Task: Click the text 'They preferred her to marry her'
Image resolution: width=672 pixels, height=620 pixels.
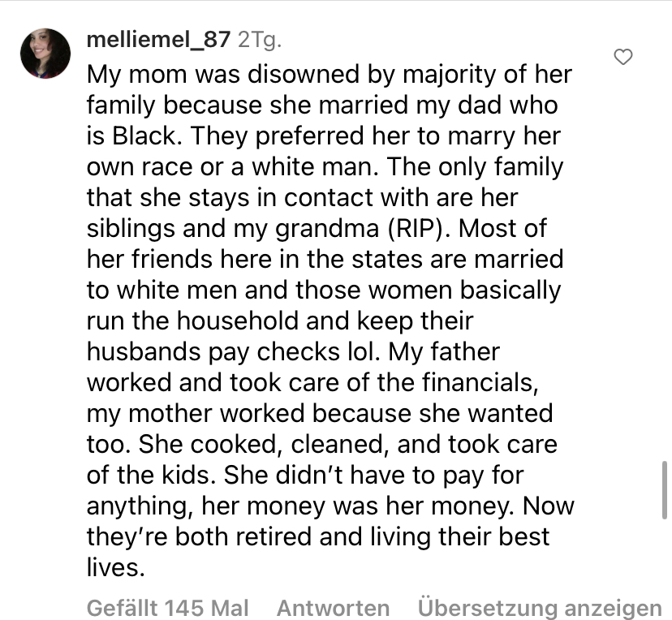Action: pyautogui.click(x=376, y=136)
